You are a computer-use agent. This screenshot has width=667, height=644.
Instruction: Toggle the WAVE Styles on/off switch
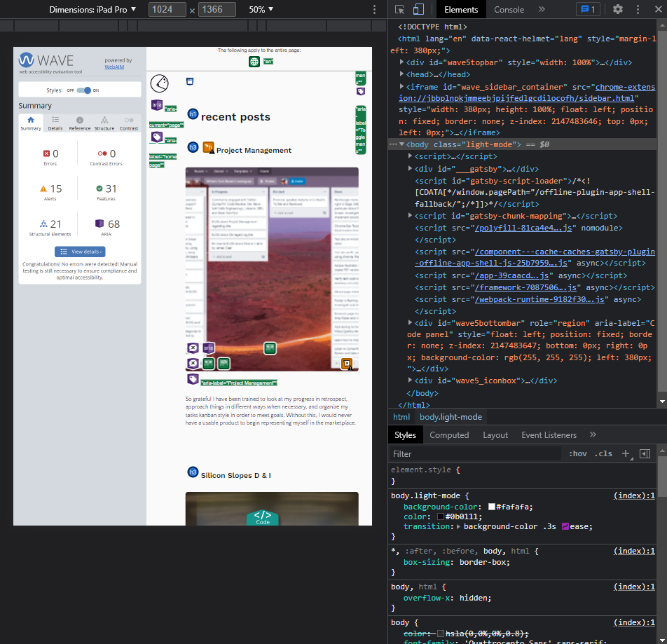coord(84,90)
